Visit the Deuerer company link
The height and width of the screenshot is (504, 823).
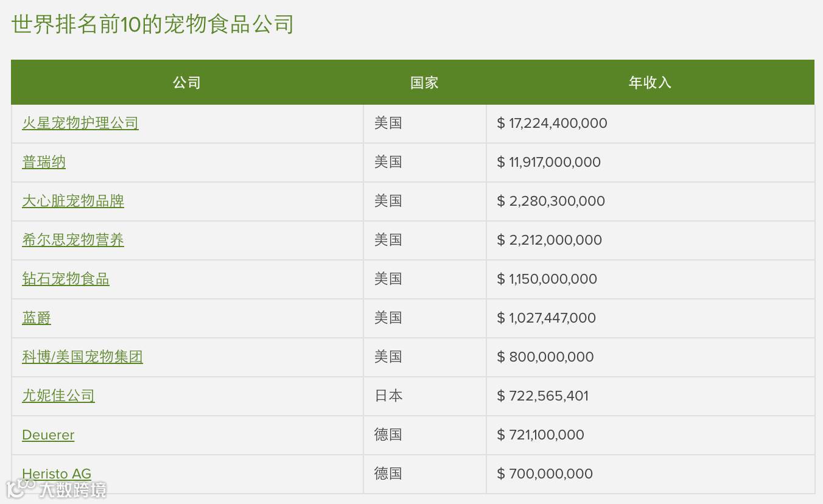click(x=48, y=435)
